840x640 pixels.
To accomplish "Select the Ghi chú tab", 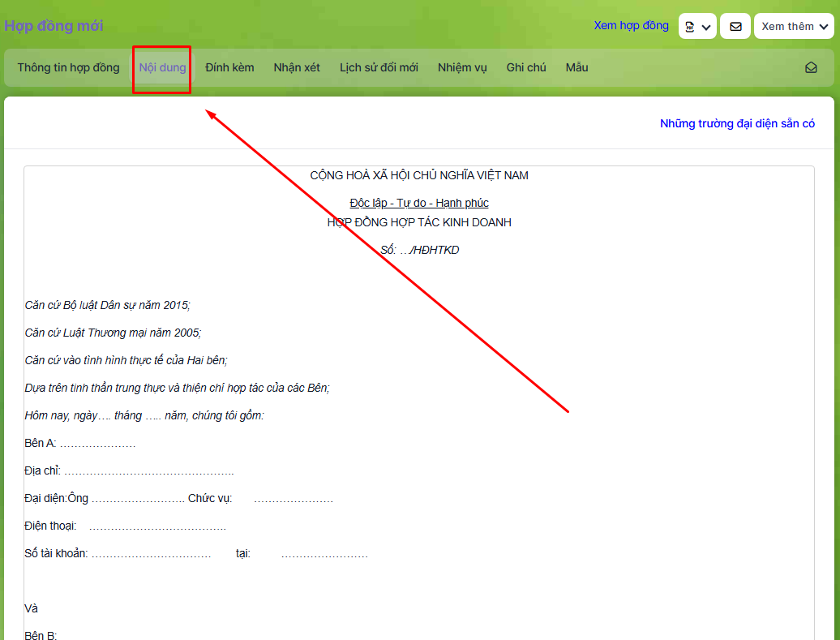I will 526,67.
